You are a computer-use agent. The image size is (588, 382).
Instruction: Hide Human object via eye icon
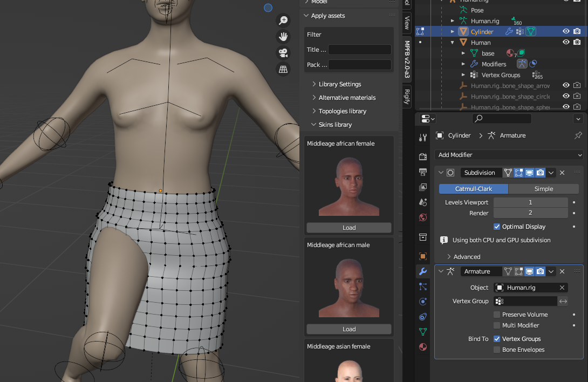click(x=566, y=42)
